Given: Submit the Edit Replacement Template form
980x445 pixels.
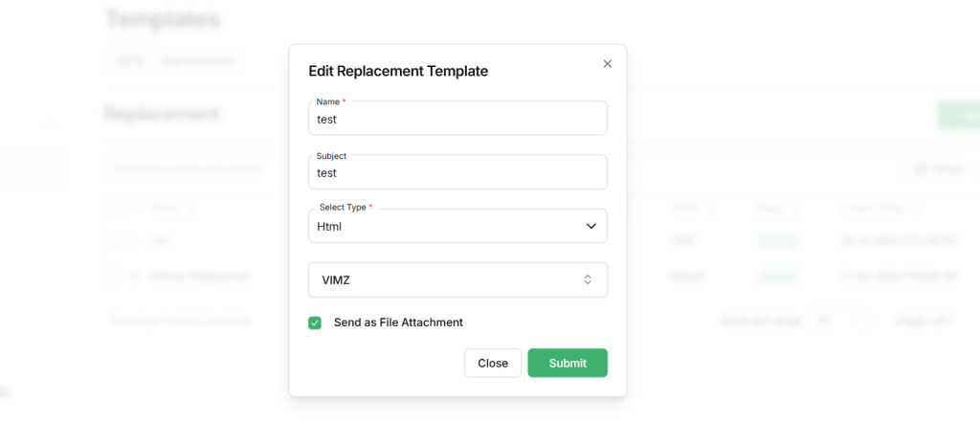Looking at the screenshot, I should [x=568, y=363].
